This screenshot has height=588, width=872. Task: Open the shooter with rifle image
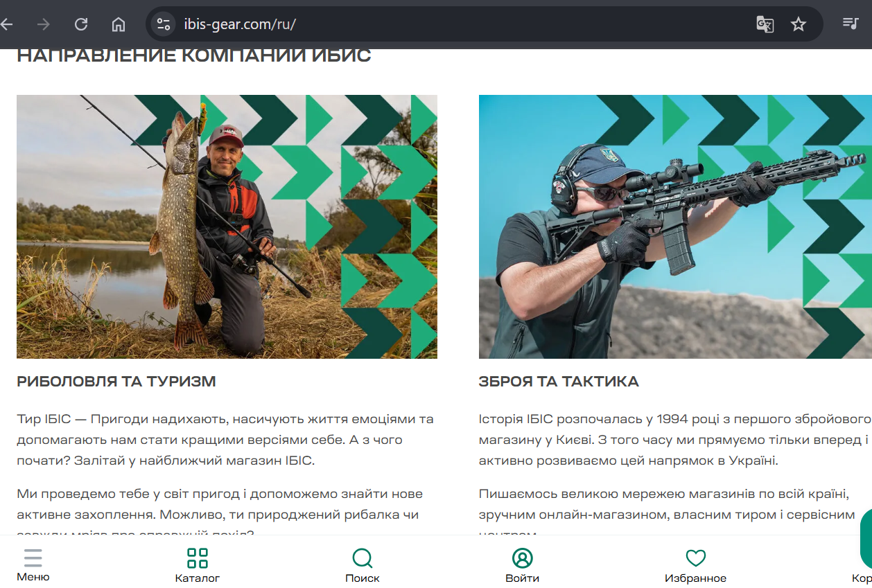coord(675,226)
